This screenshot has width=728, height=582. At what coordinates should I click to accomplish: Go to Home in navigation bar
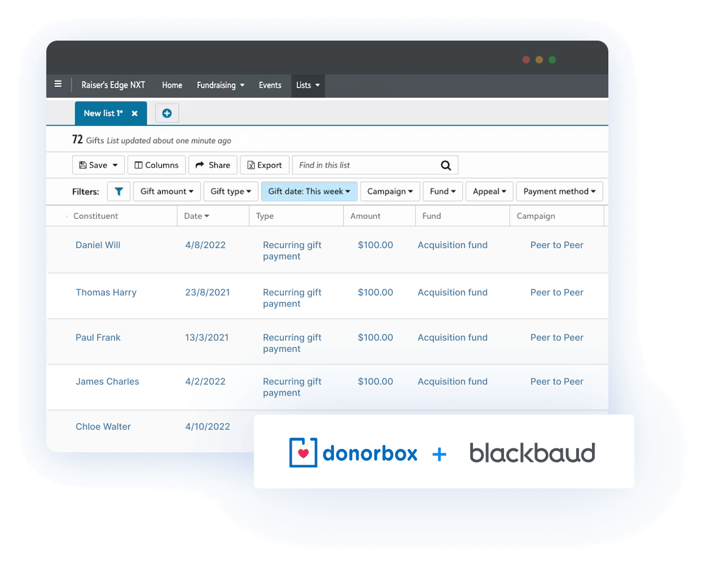coord(172,85)
